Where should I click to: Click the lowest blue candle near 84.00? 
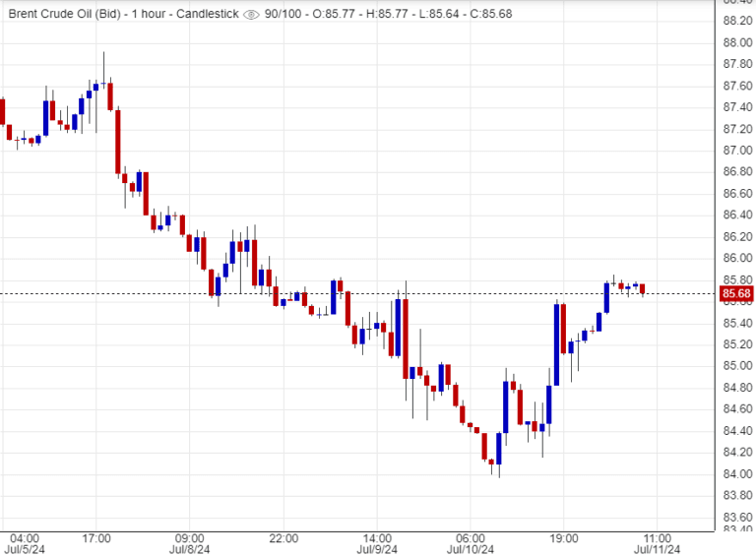click(499, 449)
